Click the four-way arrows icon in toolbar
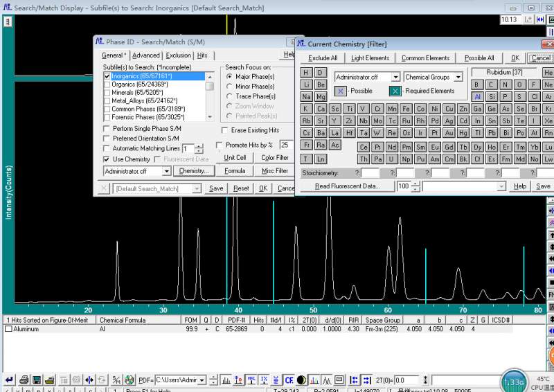554x392 pixels. click(x=89, y=380)
